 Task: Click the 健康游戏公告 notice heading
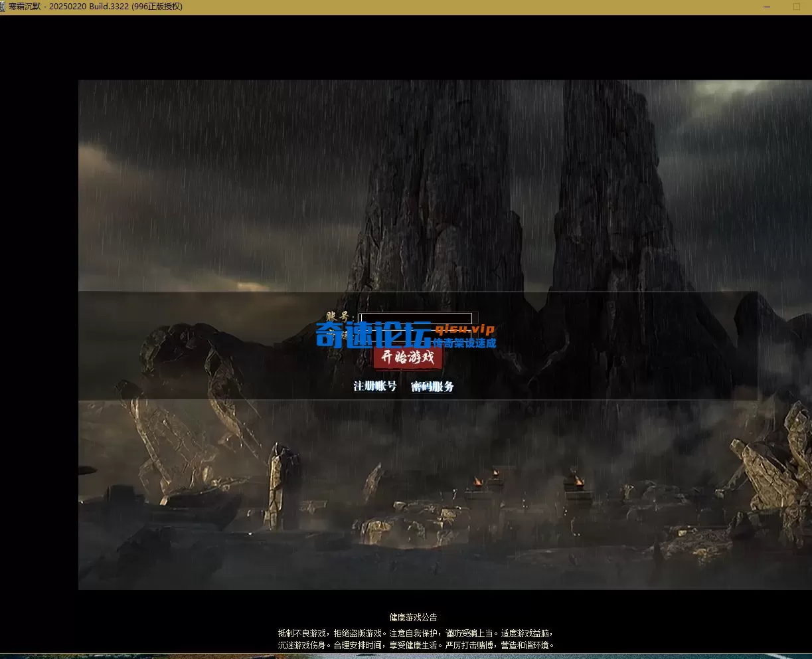tap(413, 617)
